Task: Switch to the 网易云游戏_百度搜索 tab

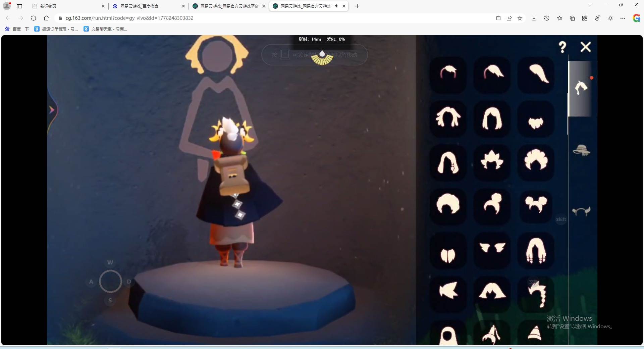Action: point(149,6)
